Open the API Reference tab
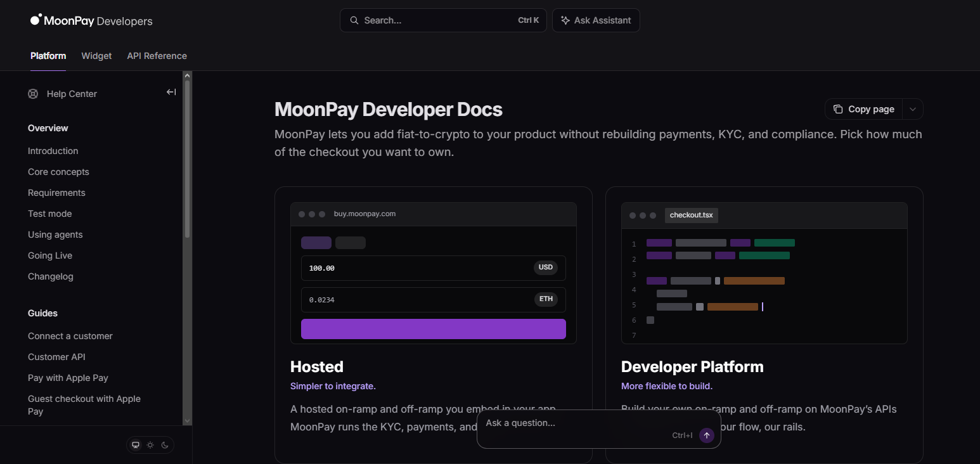 pos(157,56)
